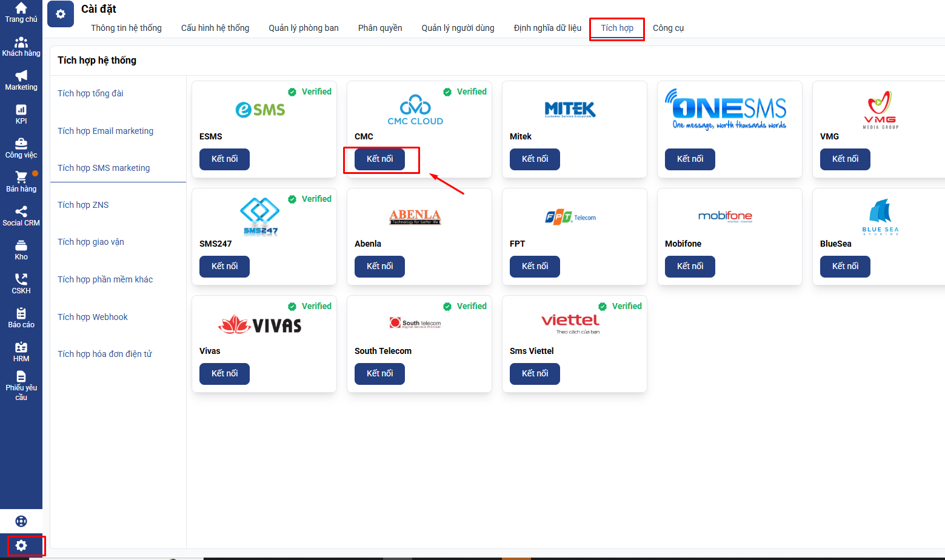Image resolution: width=945 pixels, height=560 pixels.
Task: Open Social CRM share icon
Action: coord(21,212)
